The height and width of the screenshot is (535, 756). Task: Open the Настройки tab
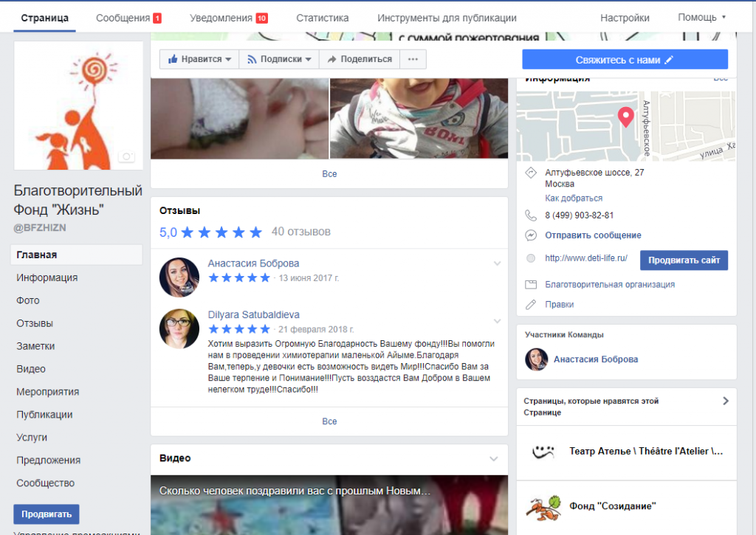625,18
